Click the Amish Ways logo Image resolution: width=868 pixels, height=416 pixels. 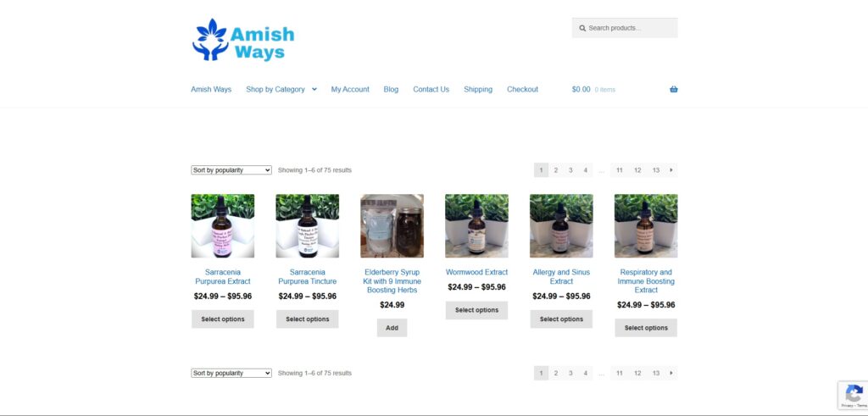click(x=243, y=40)
